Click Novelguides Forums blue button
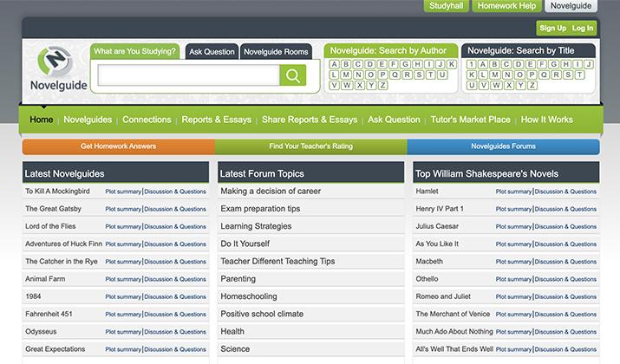 (x=503, y=146)
